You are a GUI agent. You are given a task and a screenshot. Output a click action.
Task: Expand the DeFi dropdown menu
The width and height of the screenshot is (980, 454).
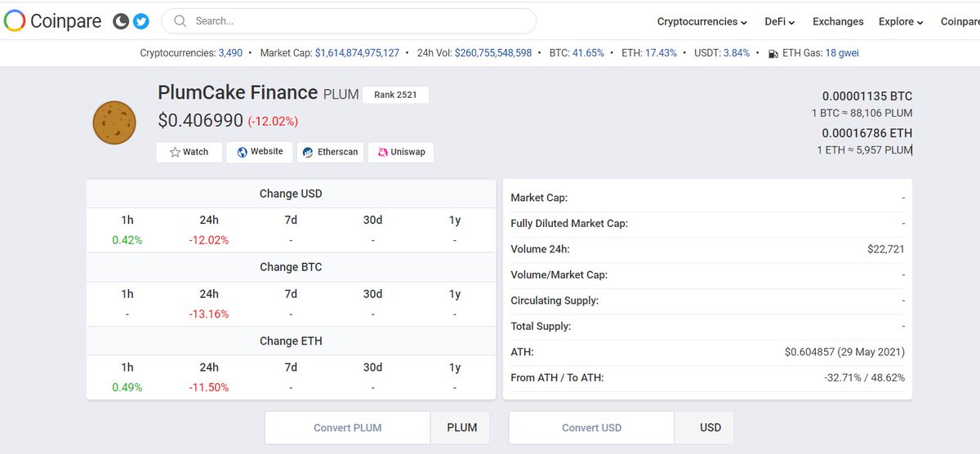tap(780, 22)
